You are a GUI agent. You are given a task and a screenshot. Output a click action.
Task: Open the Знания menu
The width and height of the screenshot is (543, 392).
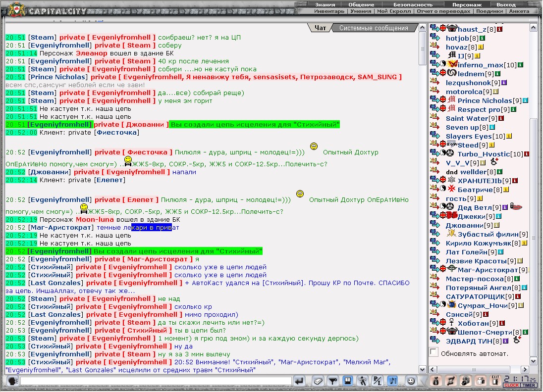click(x=325, y=4)
